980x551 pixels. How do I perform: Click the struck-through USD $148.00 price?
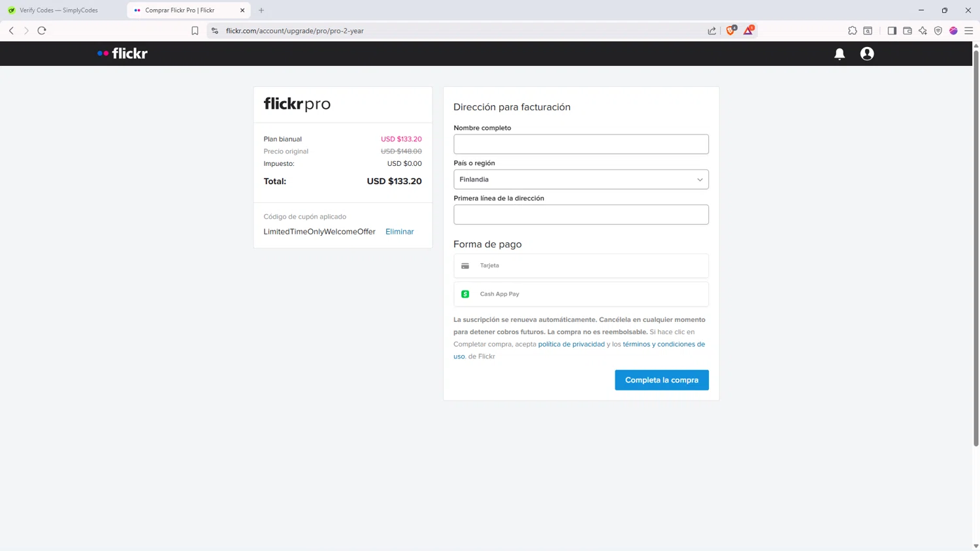401,151
